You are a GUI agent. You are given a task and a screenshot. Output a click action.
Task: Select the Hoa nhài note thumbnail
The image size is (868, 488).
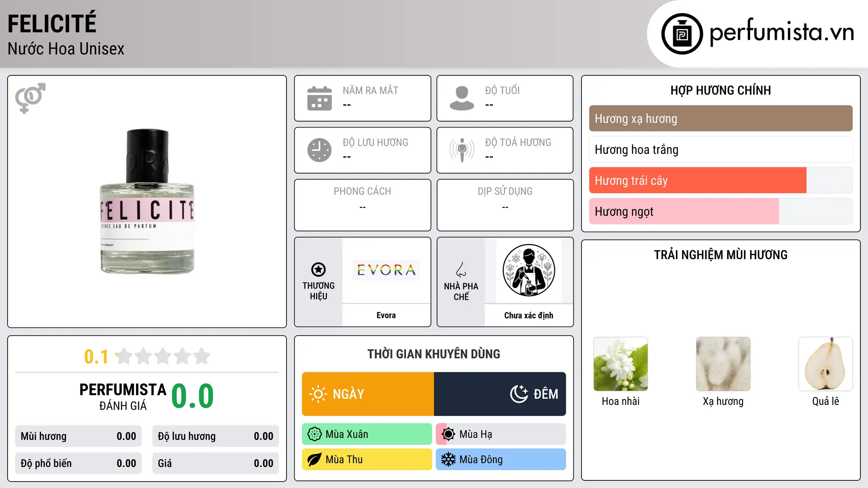coord(620,364)
